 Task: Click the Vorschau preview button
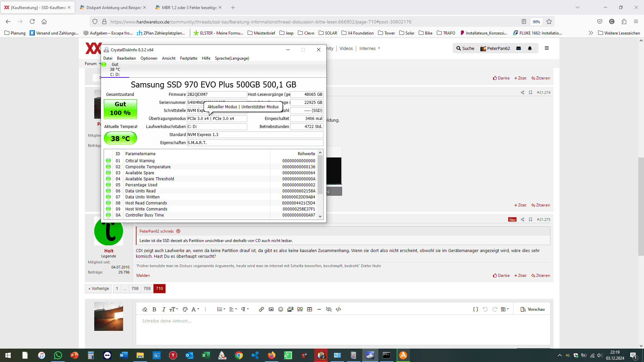pyautogui.click(x=532, y=309)
